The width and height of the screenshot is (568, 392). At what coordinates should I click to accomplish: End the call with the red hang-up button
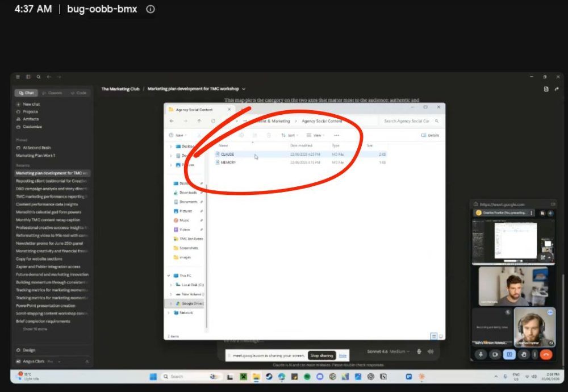[x=546, y=355]
